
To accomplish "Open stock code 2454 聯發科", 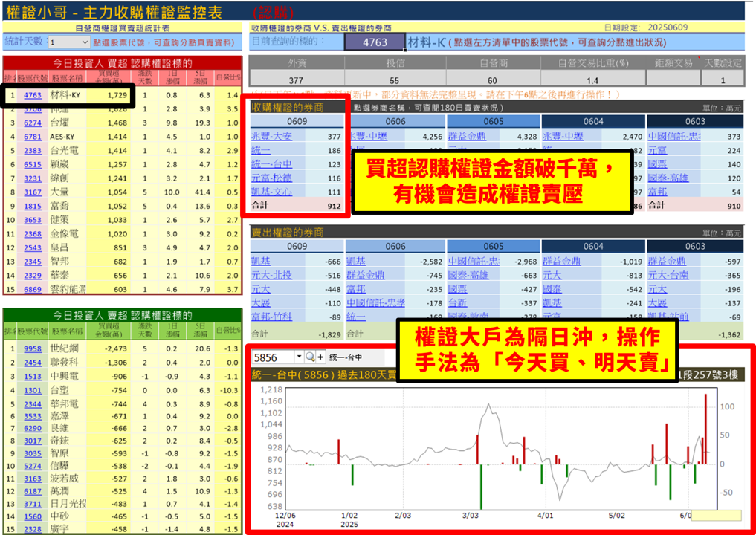I will pyautogui.click(x=33, y=363).
